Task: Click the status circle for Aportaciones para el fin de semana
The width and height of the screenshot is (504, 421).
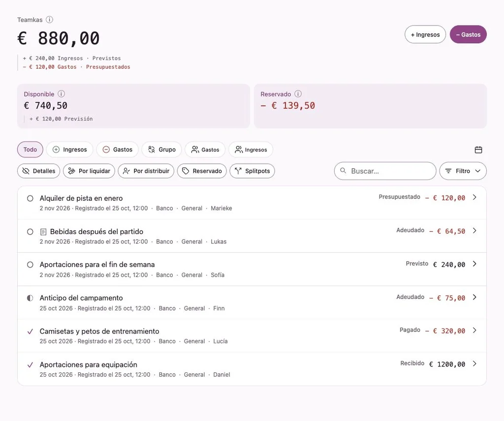Action: pos(30,265)
